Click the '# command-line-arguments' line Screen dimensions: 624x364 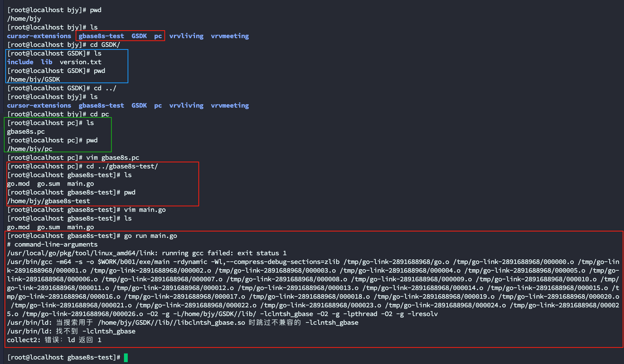point(52,244)
